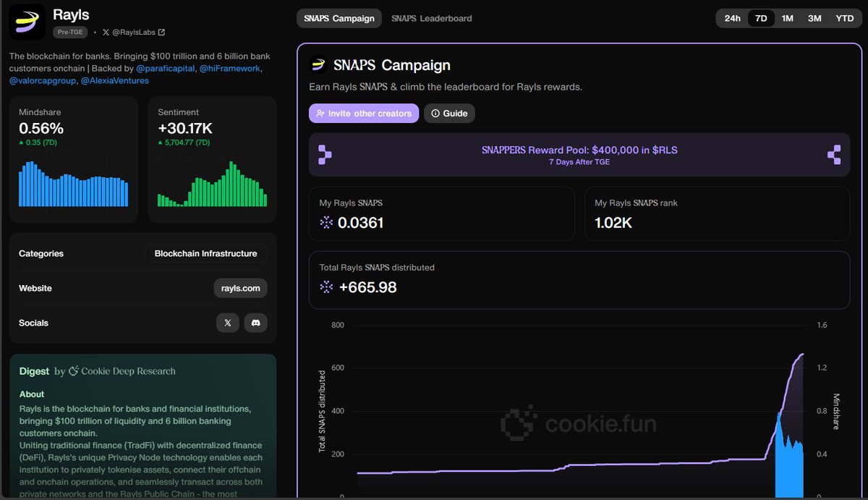Click Invite other creators button
The image size is (868, 500).
coord(364,114)
